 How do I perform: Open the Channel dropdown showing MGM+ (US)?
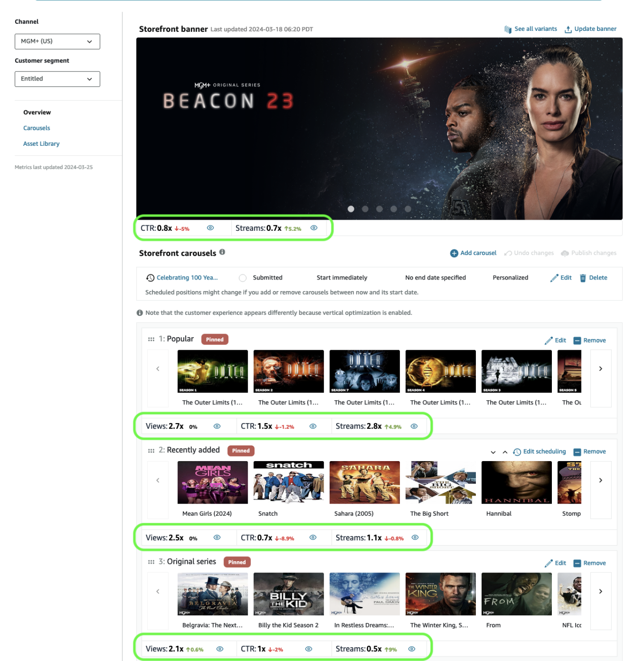57,42
